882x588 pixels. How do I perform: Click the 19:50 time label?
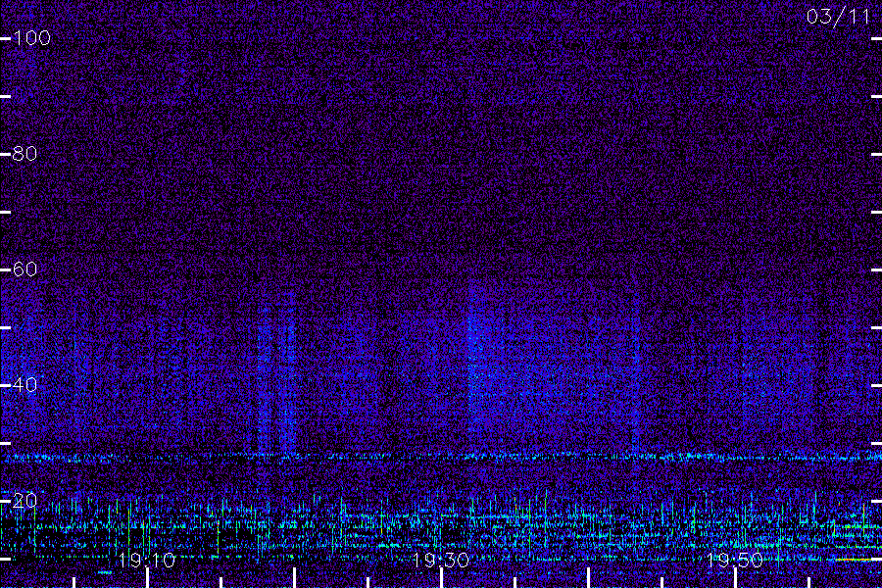coord(735,561)
